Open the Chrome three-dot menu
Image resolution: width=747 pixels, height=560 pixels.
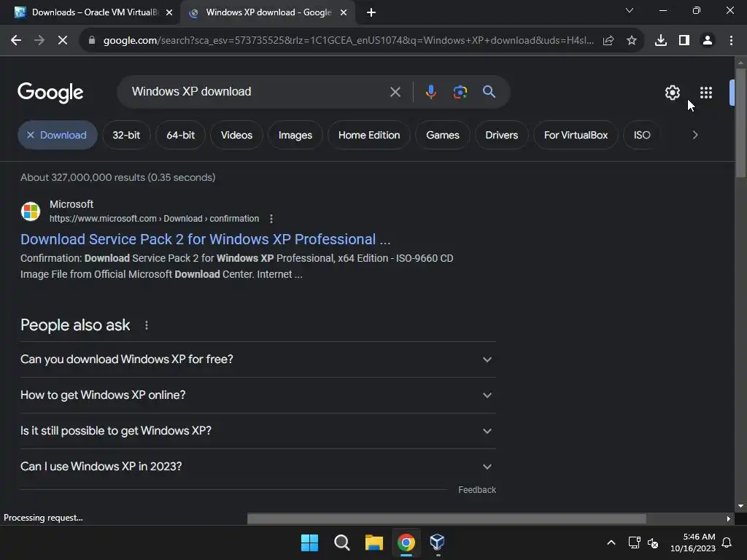[731, 41]
